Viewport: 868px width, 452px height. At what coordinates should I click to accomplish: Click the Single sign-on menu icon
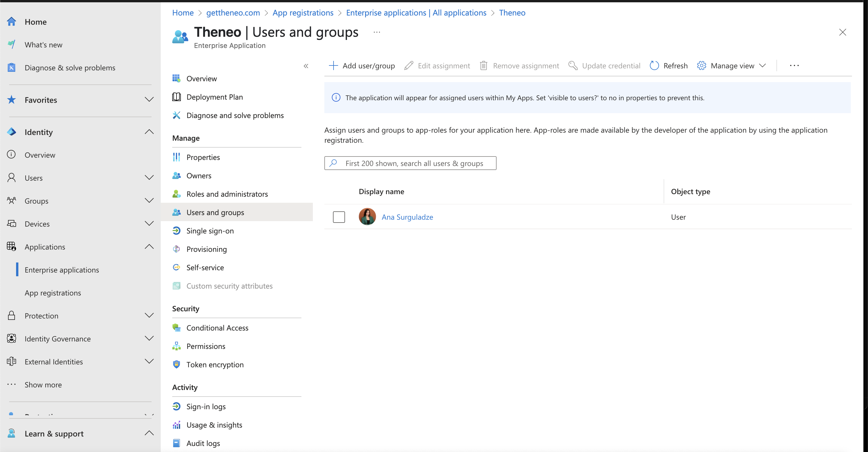pyautogui.click(x=176, y=231)
